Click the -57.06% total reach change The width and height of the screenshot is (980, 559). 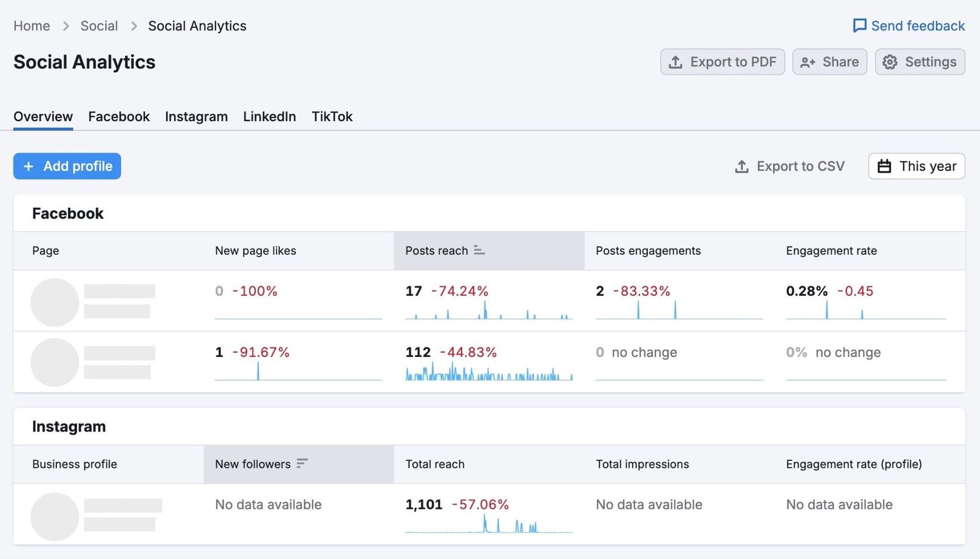coord(481,505)
